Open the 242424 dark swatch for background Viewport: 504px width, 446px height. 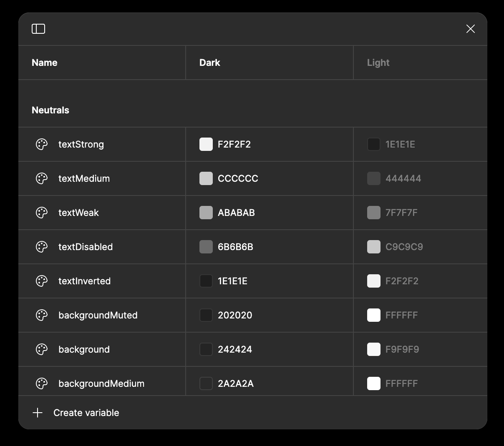coord(206,349)
